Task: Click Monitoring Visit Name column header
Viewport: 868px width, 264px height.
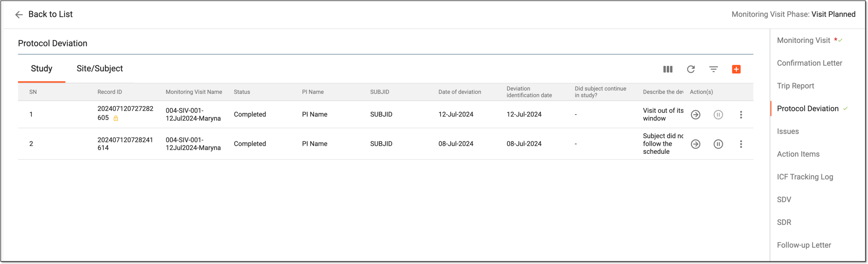Action: pos(194,92)
